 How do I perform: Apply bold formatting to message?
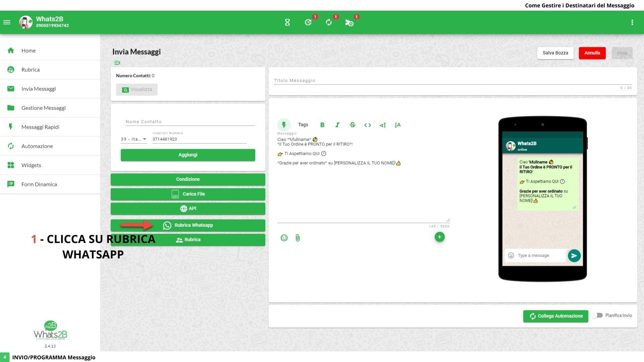(x=322, y=125)
